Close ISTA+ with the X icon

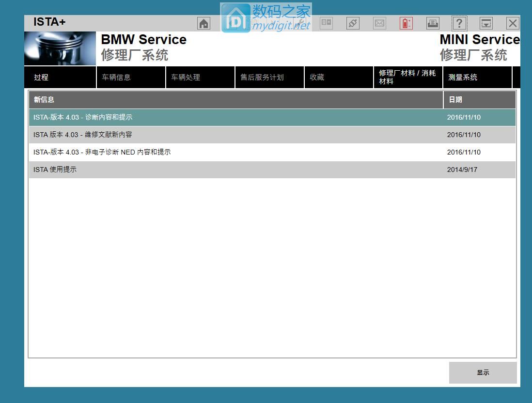click(513, 23)
